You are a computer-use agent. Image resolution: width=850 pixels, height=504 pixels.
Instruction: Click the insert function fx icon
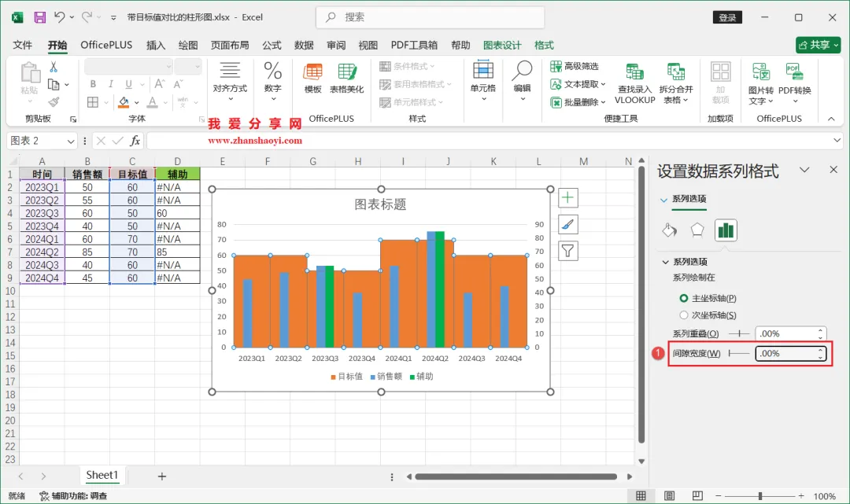pyautogui.click(x=135, y=141)
